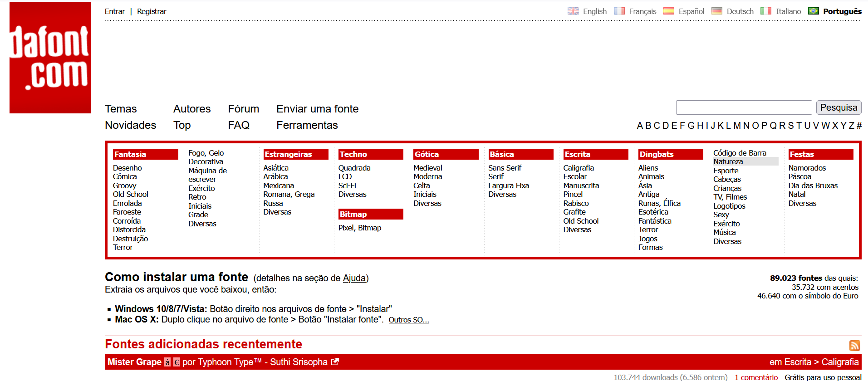This screenshot has width=868, height=381.
Task: Click the Registrar link
Action: (152, 11)
